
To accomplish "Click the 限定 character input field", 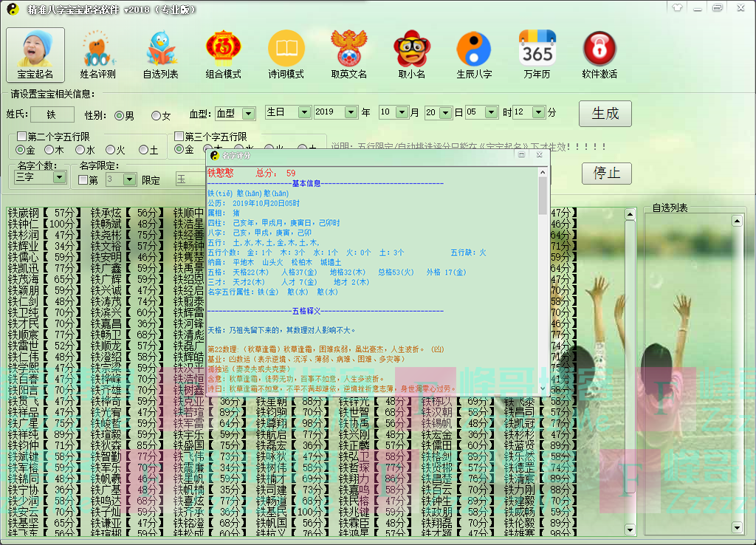I will pyautogui.click(x=190, y=179).
